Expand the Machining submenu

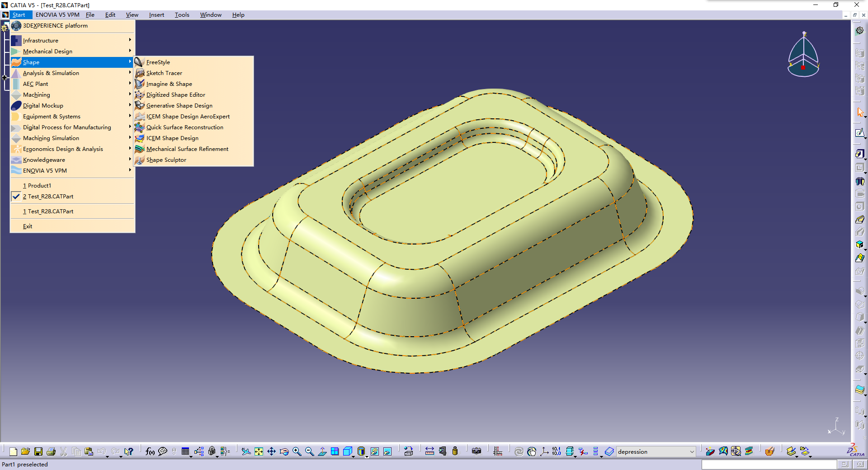pyautogui.click(x=72, y=95)
